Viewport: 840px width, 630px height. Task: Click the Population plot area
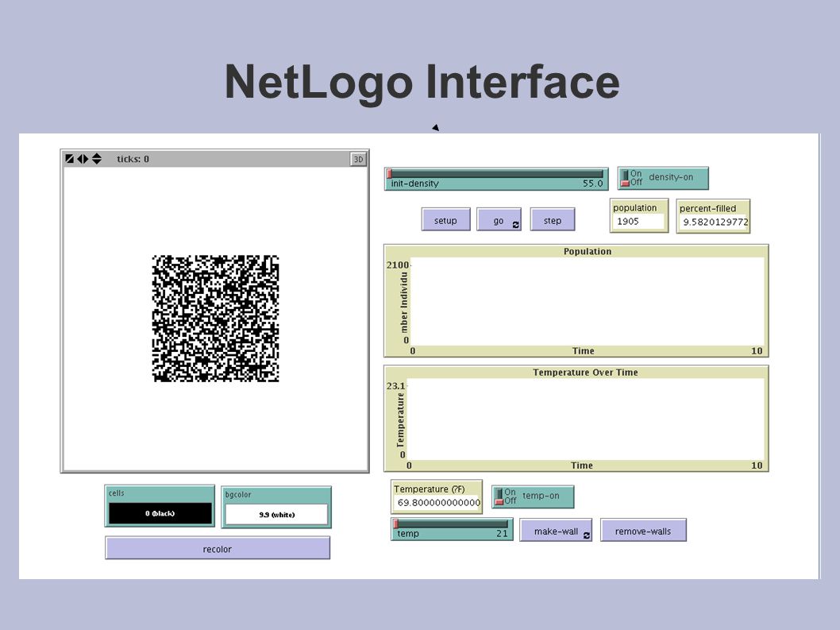point(588,302)
